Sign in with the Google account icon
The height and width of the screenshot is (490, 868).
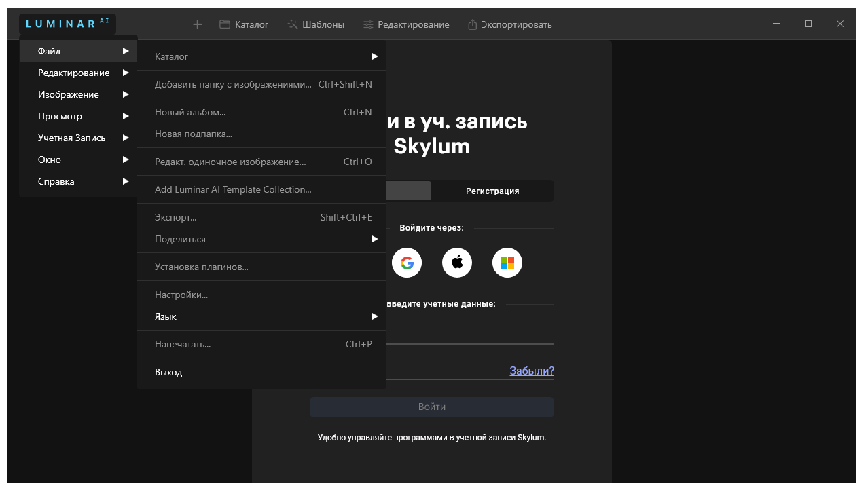click(407, 263)
